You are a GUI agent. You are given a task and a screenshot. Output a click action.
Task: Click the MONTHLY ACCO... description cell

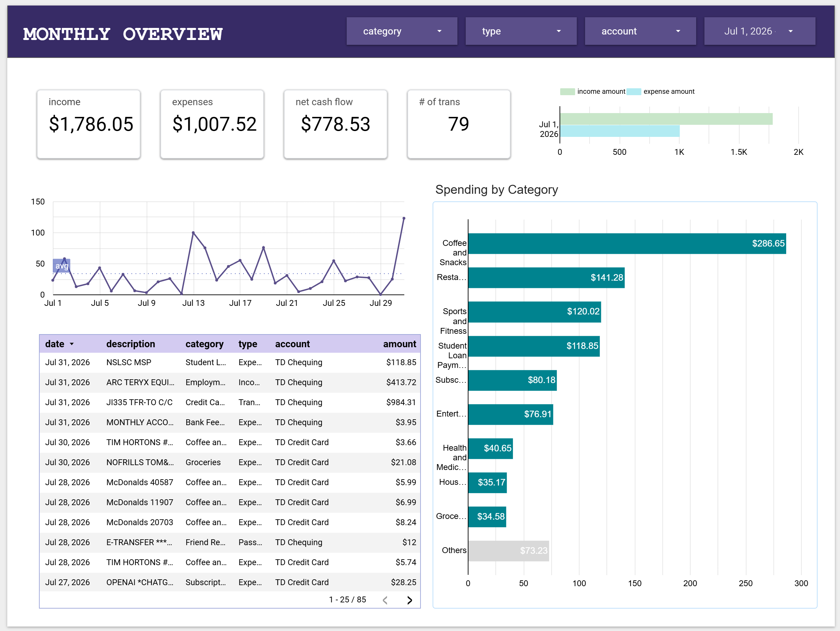click(x=140, y=422)
